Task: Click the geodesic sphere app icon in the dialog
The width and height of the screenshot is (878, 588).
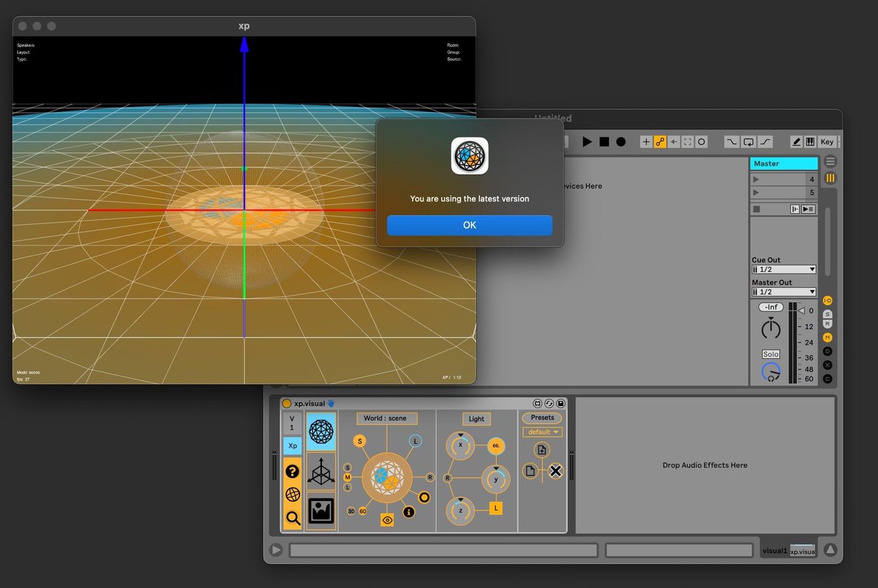Action: tap(470, 156)
